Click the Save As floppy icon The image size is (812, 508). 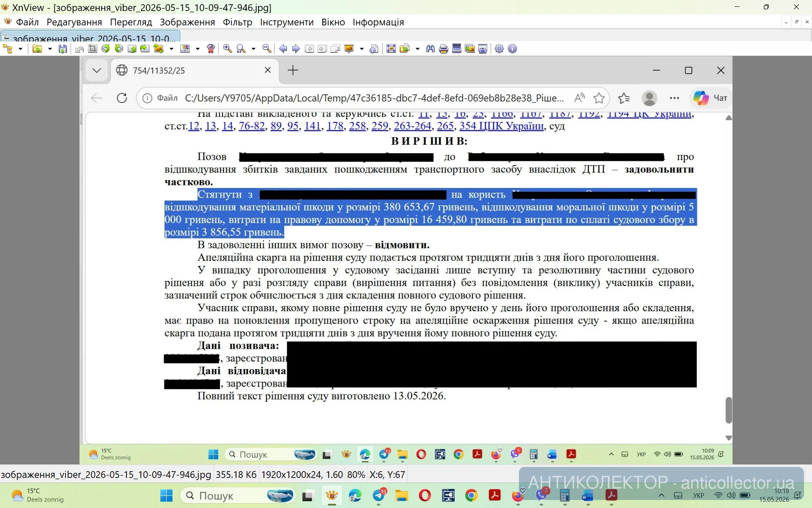click(x=63, y=49)
